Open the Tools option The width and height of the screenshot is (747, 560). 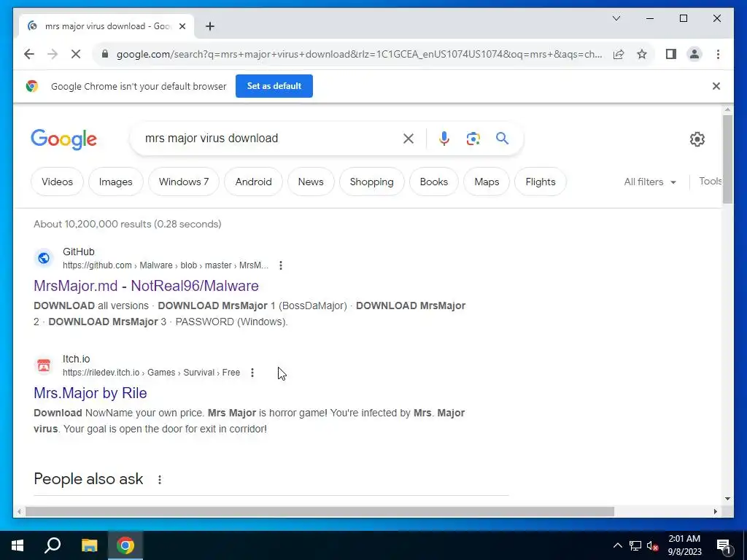point(710,182)
